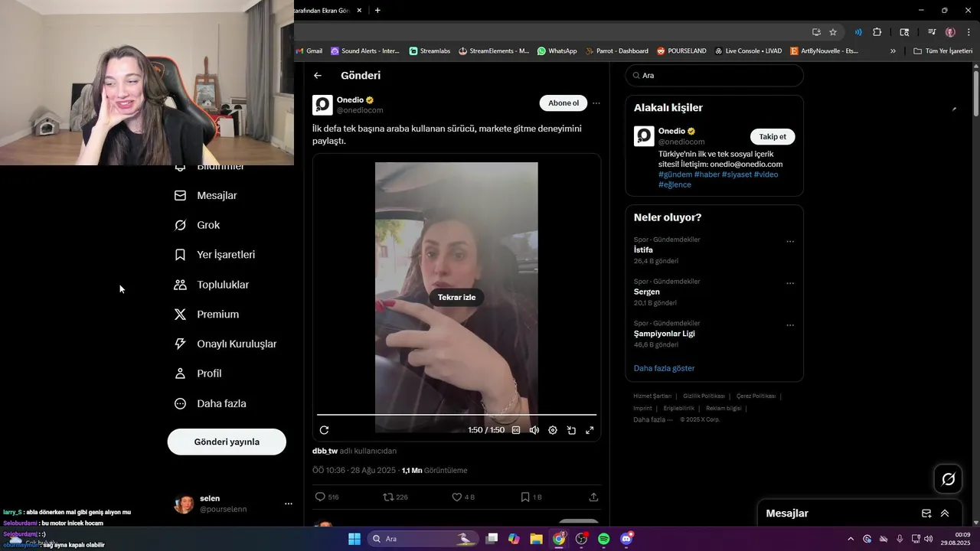Image resolution: width=980 pixels, height=551 pixels.
Task: Open Streamlabs bookmark
Action: (x=430, y=51)
